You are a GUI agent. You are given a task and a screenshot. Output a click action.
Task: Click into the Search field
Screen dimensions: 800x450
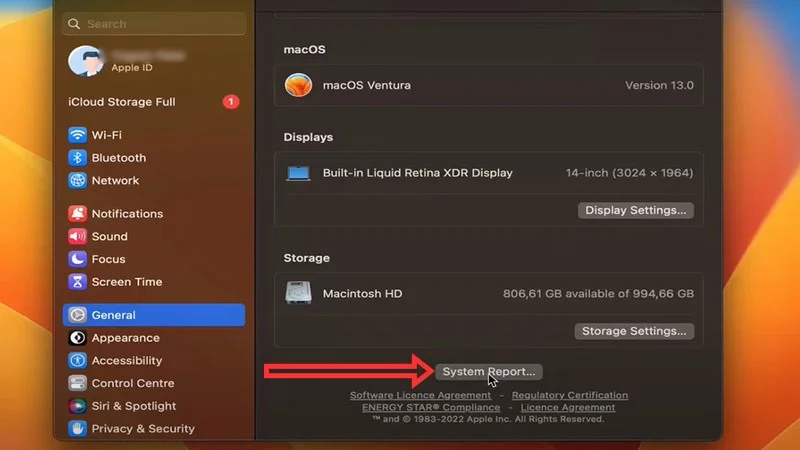[x=154, y=24]
